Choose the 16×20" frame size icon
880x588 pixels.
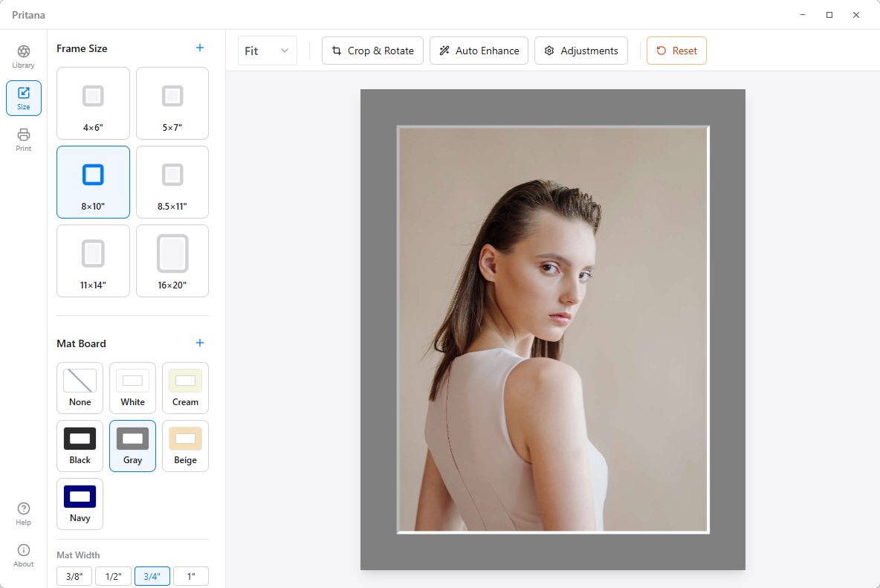tap(172, 254)
